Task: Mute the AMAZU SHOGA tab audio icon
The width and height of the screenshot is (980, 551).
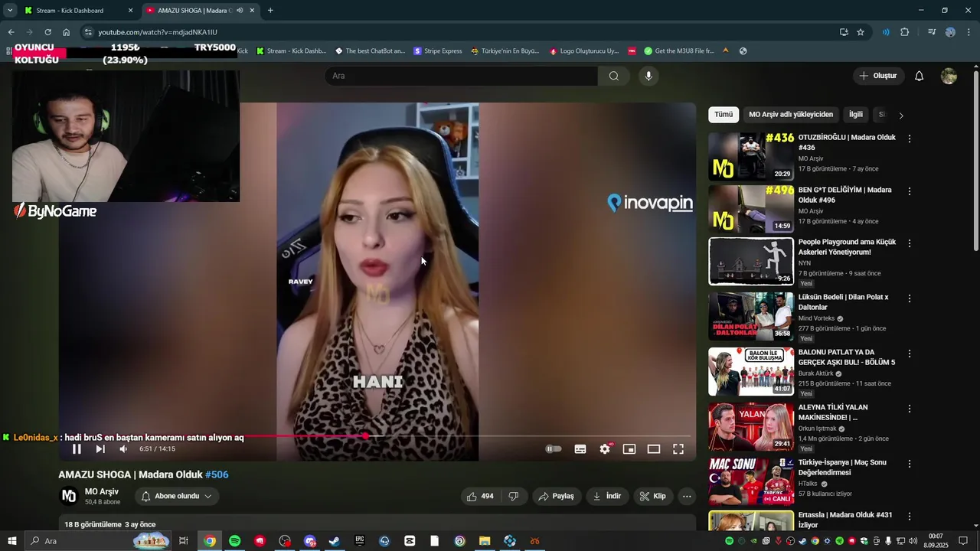Action: pyautogui.click(x=240, y=11)
